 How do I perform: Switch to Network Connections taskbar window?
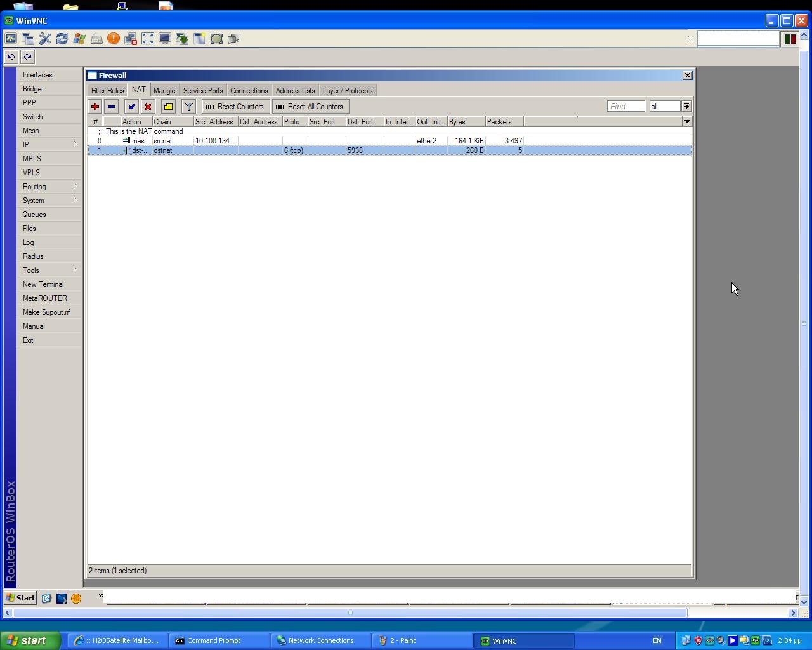pos(320,640)
